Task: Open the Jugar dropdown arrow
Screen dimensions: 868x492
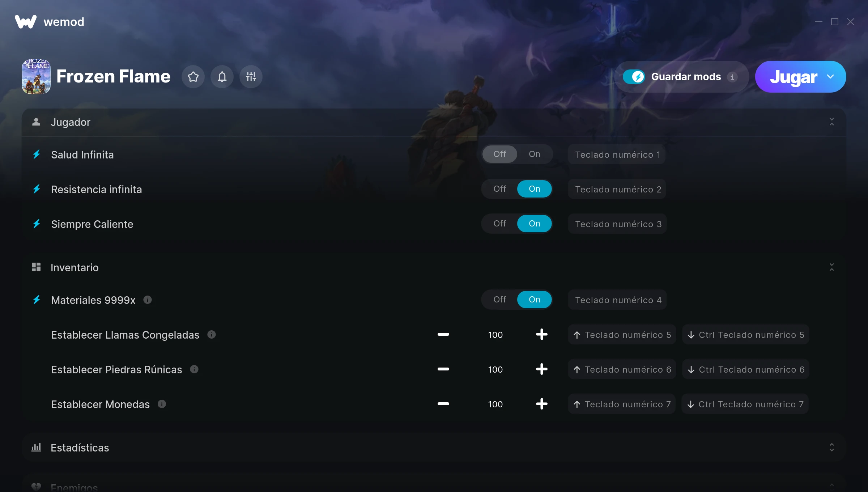Action: click(x=830, y=77)
